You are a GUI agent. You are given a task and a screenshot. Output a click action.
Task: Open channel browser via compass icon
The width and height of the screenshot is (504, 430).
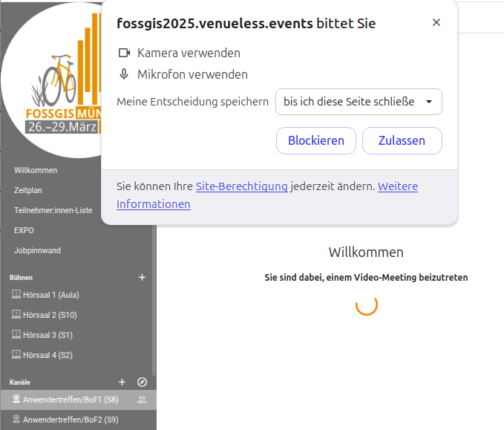[143, 382]
